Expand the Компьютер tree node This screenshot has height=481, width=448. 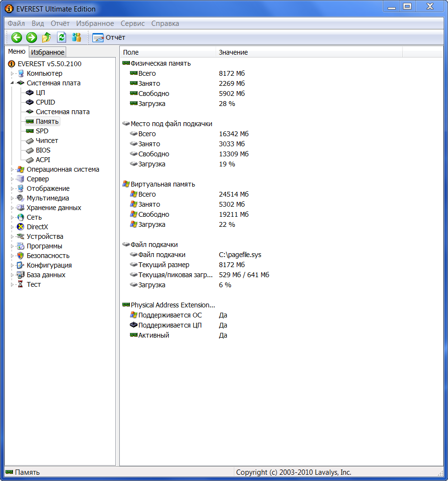[12, 74]
